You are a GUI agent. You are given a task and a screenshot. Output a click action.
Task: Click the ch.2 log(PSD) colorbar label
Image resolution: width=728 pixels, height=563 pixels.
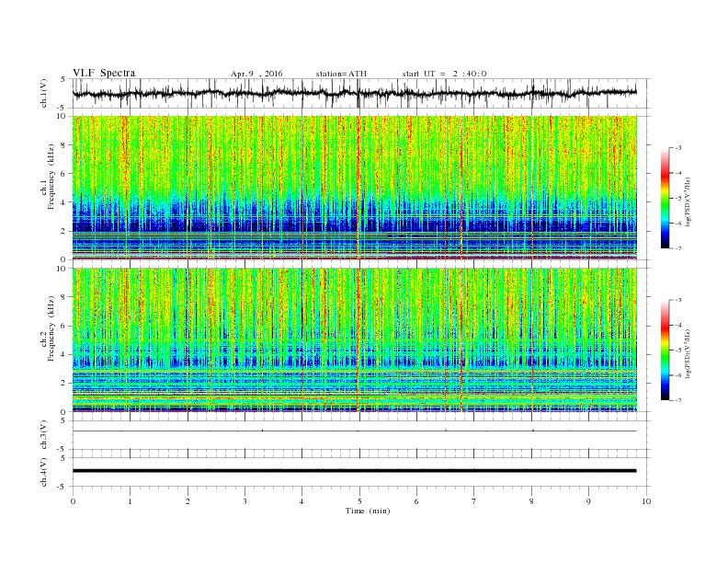point(688,353)
